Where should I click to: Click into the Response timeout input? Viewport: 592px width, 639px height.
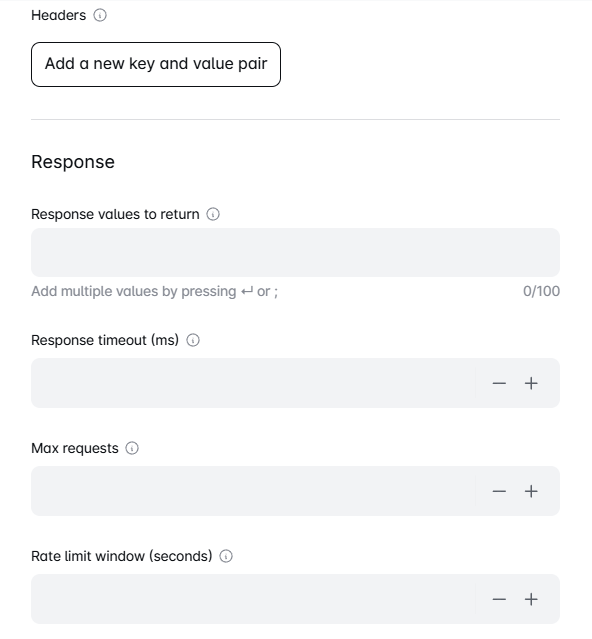pyautogui.click(x=253, y=383)
